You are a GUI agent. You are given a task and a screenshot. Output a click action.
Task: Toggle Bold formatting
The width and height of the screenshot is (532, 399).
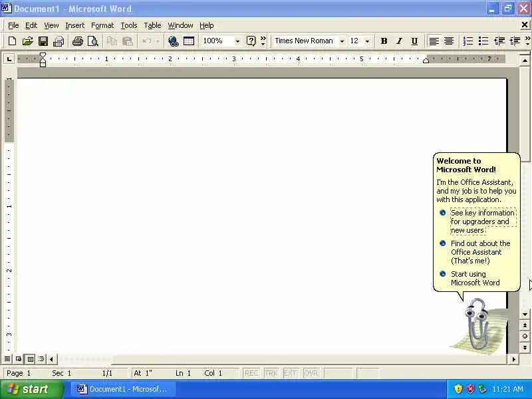coord(384,41)
